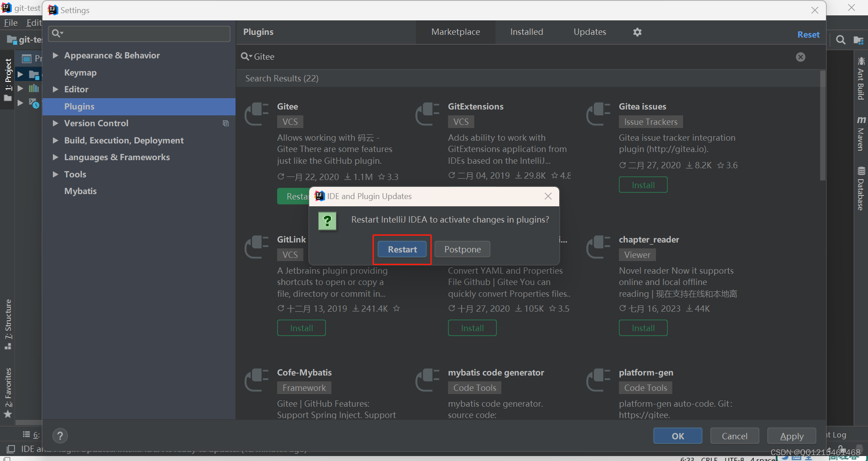Select Plugins in settings tree
Image resolution: width=868 pixels, height=461 pixels.
[x=139, y=106]
